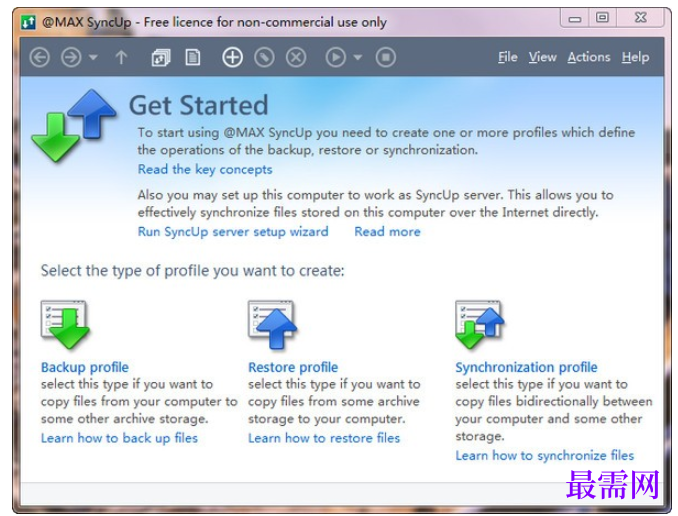Go up one level with the Up arrow
Image resolution: width=678 pixels, height=516 pixels.
(x=122, y=58)
